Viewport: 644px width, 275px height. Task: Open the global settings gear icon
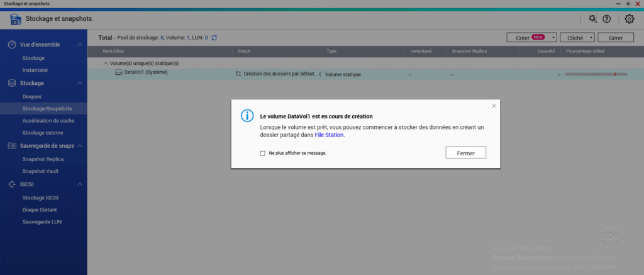tap(629, 20)
